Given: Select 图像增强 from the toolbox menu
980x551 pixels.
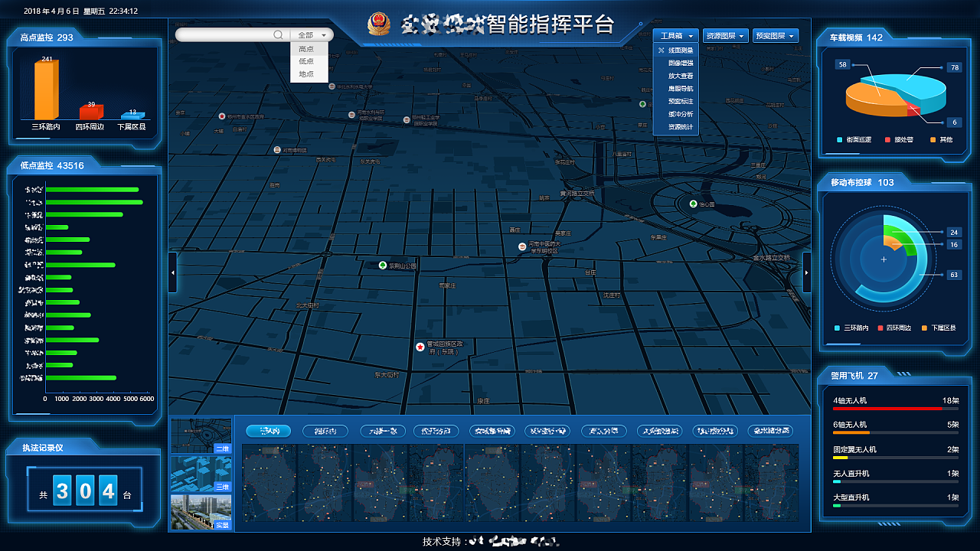Looking at the screenshot, I should [x=676, y=64].
